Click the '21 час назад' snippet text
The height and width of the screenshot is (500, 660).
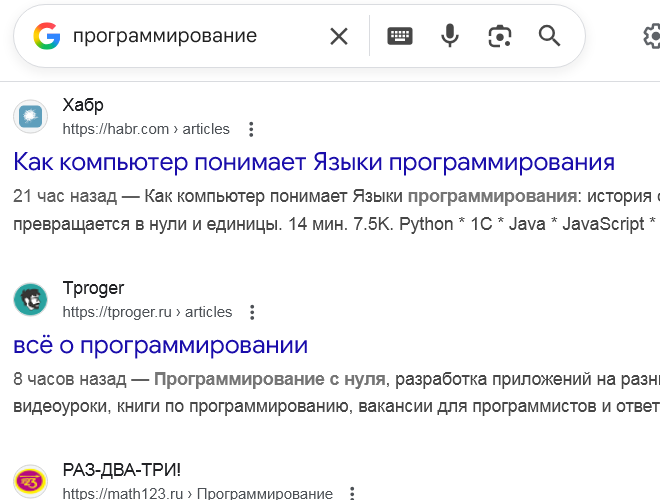[x=65, y=196]
